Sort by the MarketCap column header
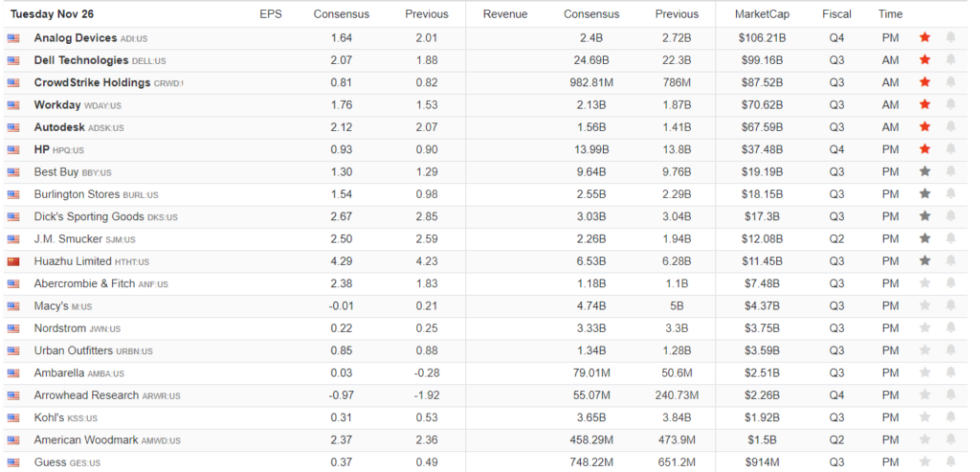Viewport: 980px width, 472px height. [762, 14]
